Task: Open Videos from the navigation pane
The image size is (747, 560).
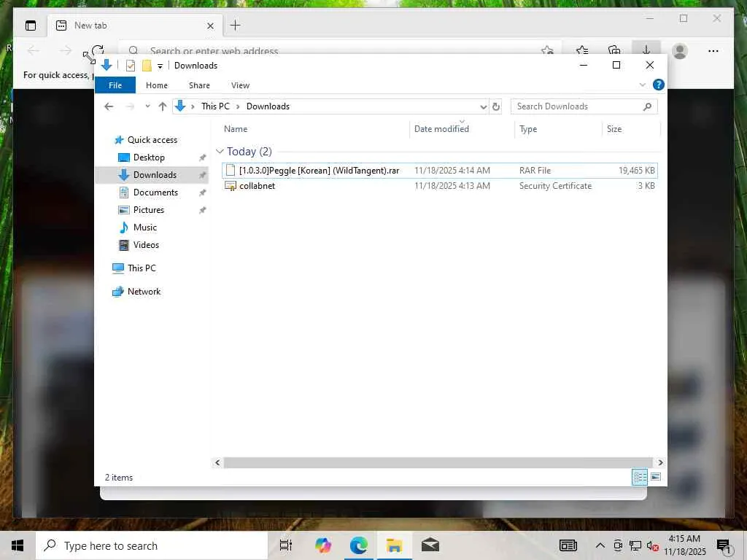Action: click(146, 245)
